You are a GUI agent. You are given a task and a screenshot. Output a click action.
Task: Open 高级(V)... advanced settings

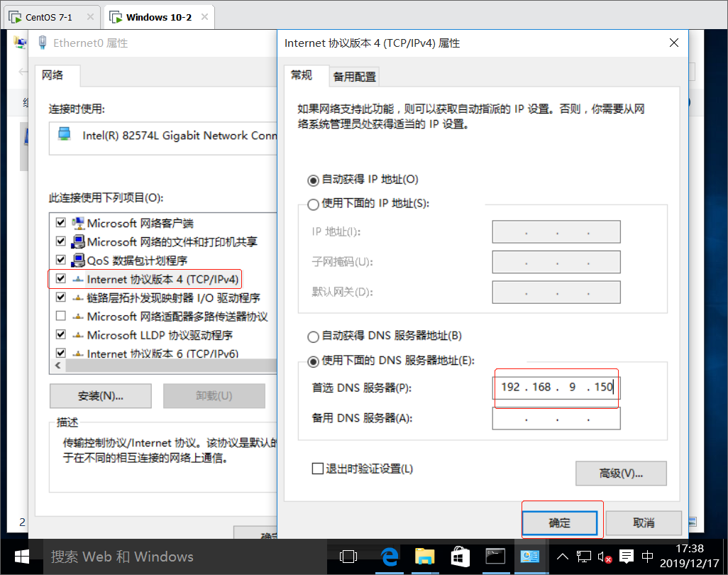[x=621, y=473]
